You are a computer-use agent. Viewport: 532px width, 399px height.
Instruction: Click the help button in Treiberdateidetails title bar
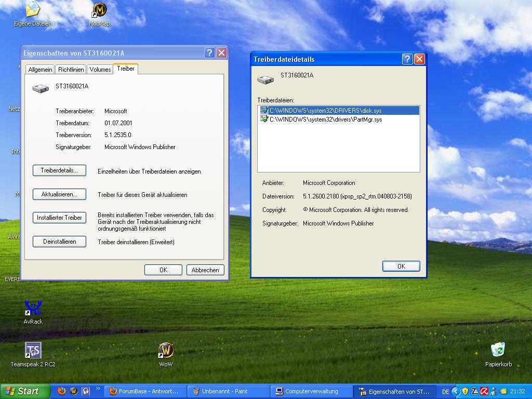tap(407, 59)
